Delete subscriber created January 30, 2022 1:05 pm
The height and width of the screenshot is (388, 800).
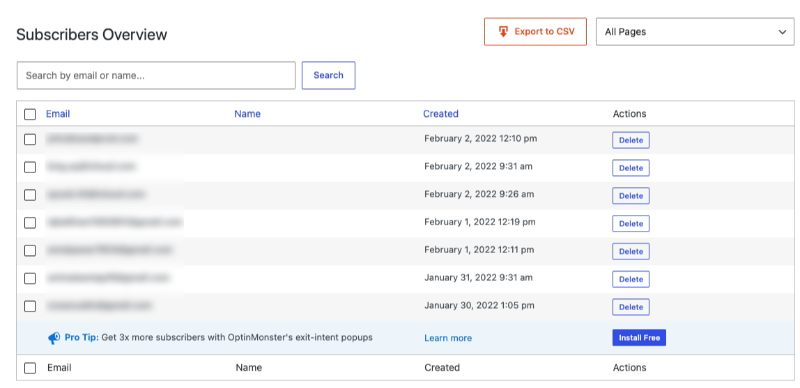(631, 307)
